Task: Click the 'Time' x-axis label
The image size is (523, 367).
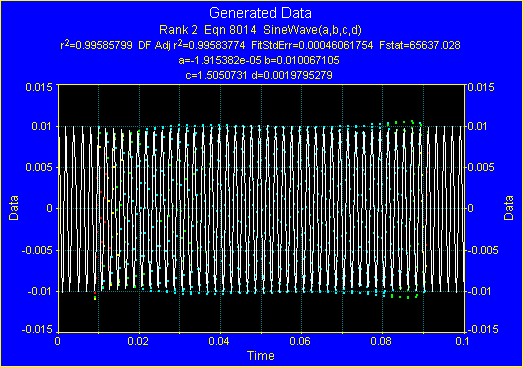Action: pyautogui.click(x=260, y=356)
